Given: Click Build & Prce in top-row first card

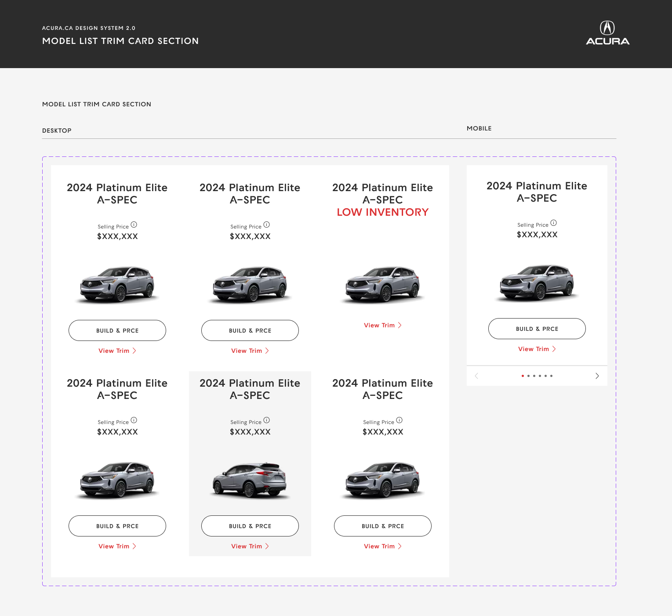Looking at the screenshot, I should pyautogui.click(x=117, y=330).
